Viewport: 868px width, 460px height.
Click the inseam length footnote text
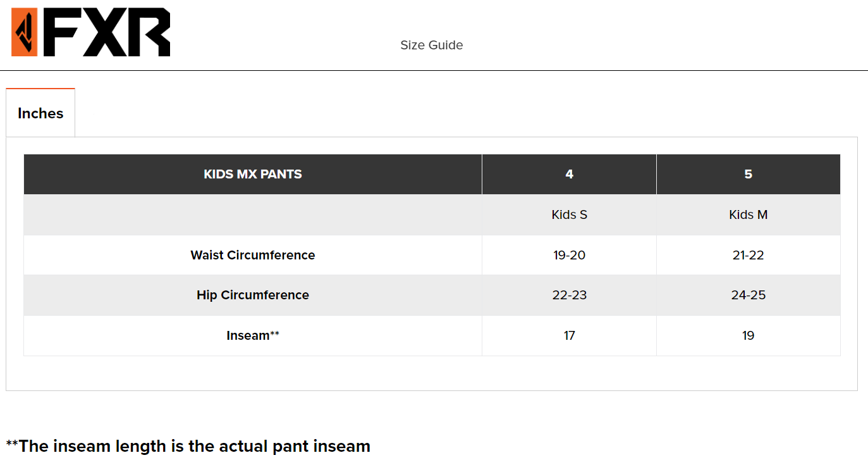coord(188,445)
